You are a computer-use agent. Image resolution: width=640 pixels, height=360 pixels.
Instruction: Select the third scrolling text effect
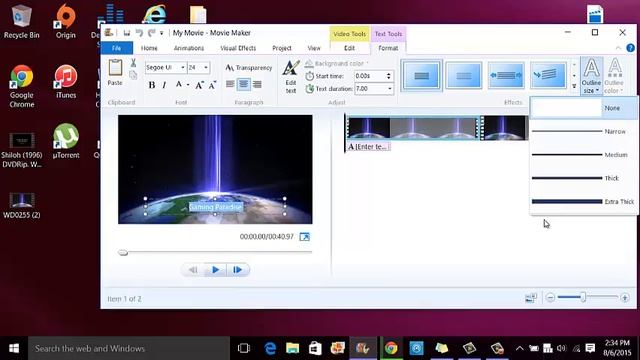[x=506, y=76]
